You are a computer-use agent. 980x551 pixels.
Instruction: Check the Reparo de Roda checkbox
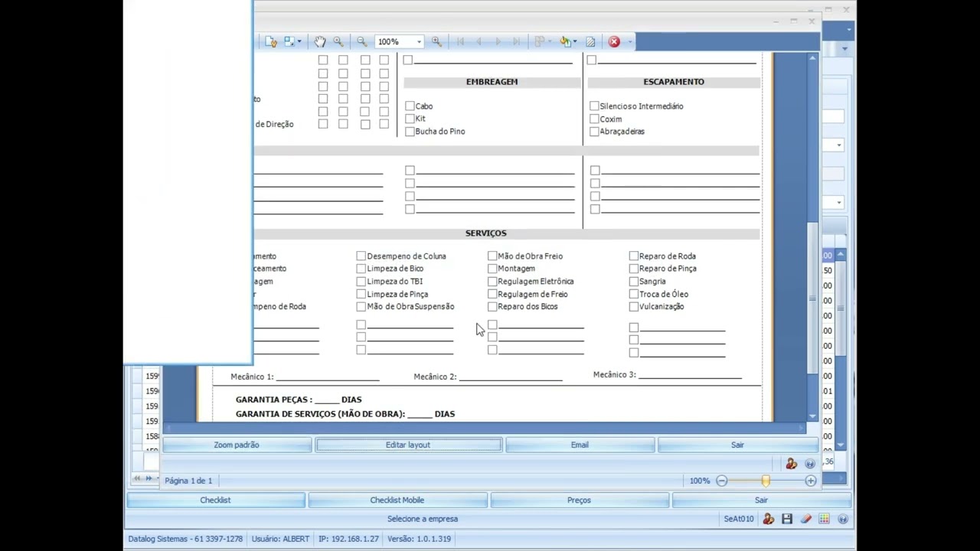point(633,256)
